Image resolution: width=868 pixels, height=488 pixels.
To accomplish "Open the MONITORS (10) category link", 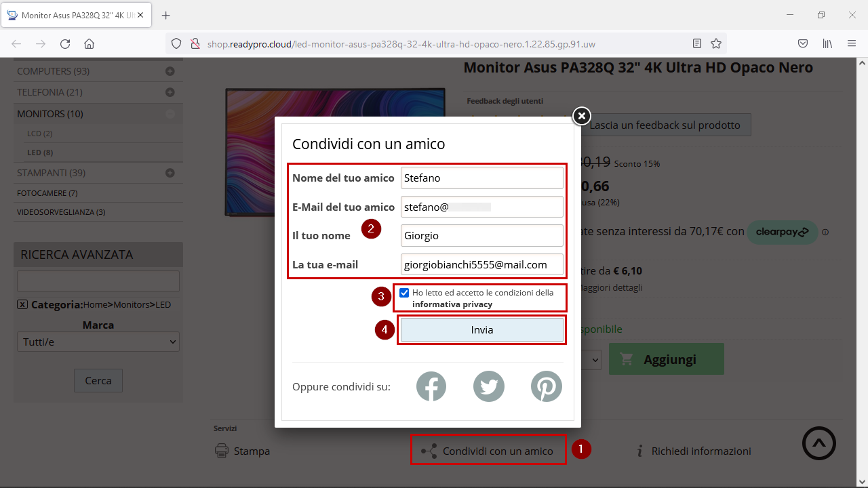I will click(50, 114).
